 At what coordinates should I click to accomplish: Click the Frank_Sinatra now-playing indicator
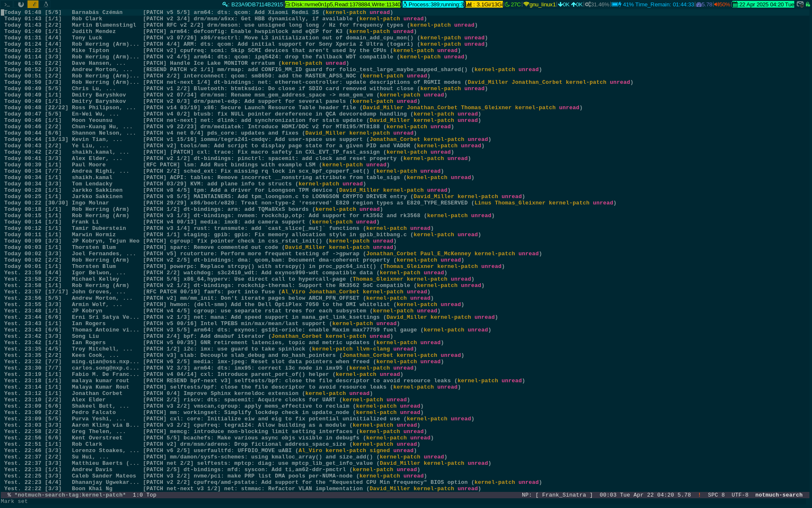tap(564, 495)
